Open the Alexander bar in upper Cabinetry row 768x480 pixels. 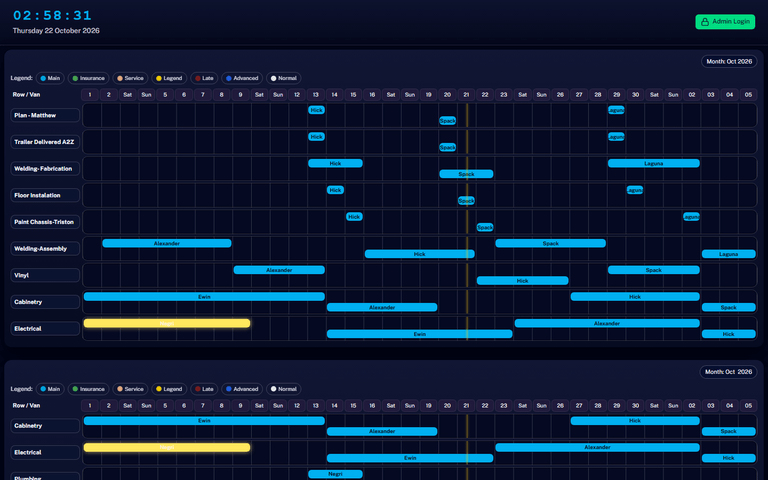pos(382,307)
